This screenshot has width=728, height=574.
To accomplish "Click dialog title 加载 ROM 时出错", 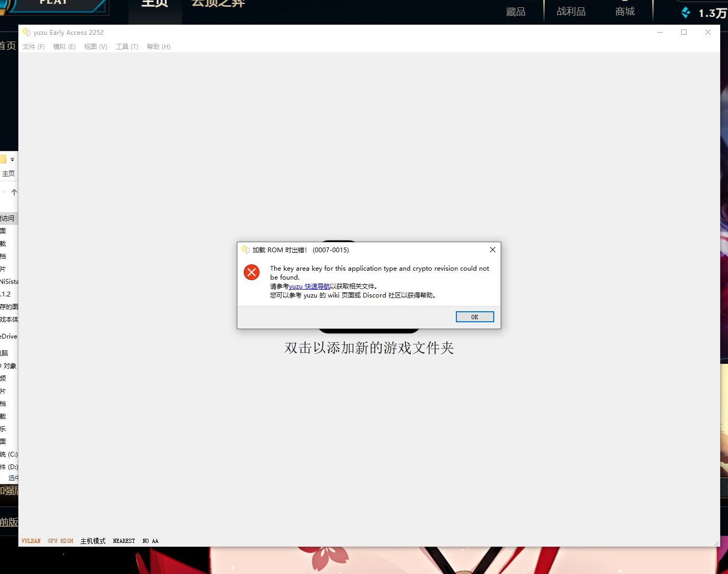I will pyautogui.click(x=301, y=250).
